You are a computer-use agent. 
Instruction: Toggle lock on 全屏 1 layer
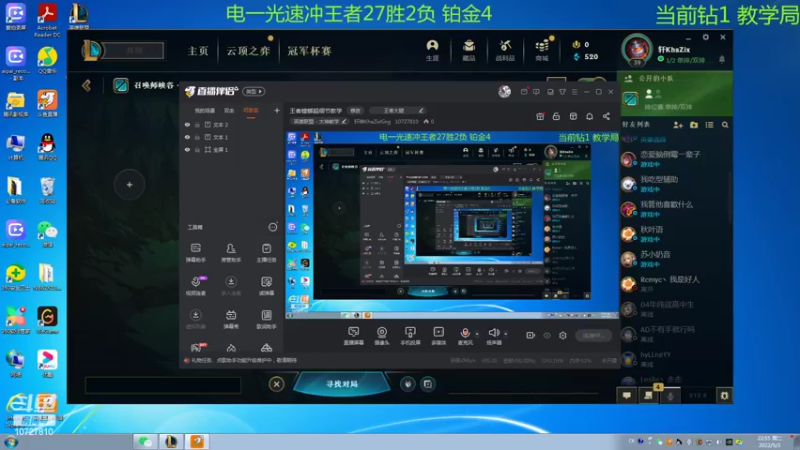click(x=197, y=149)
